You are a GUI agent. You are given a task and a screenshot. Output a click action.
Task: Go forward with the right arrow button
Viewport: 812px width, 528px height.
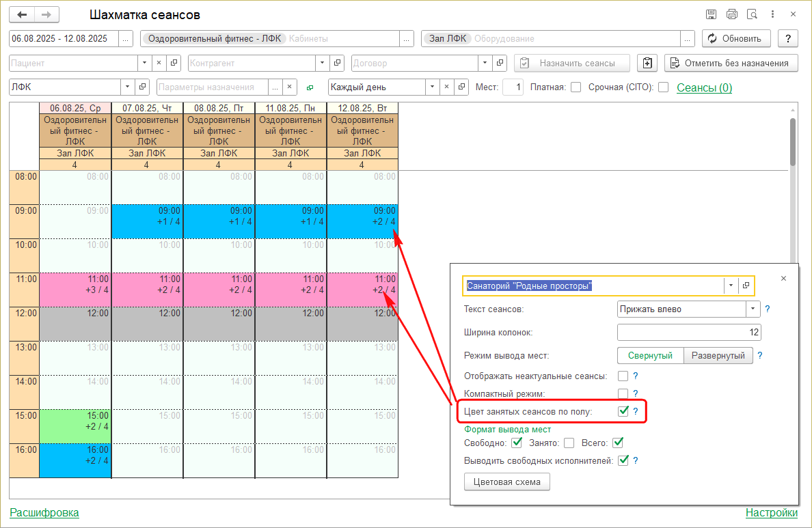(46, 14)
